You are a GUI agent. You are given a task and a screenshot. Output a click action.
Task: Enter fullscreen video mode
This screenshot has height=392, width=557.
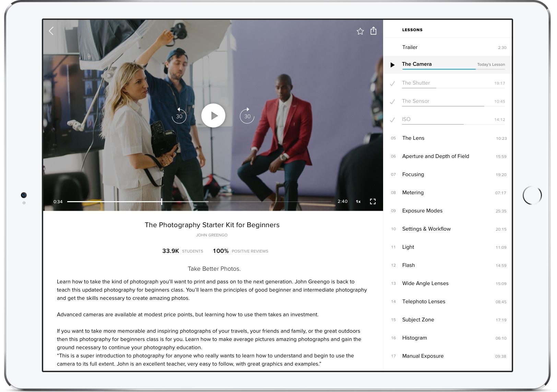tap(373, 201)
